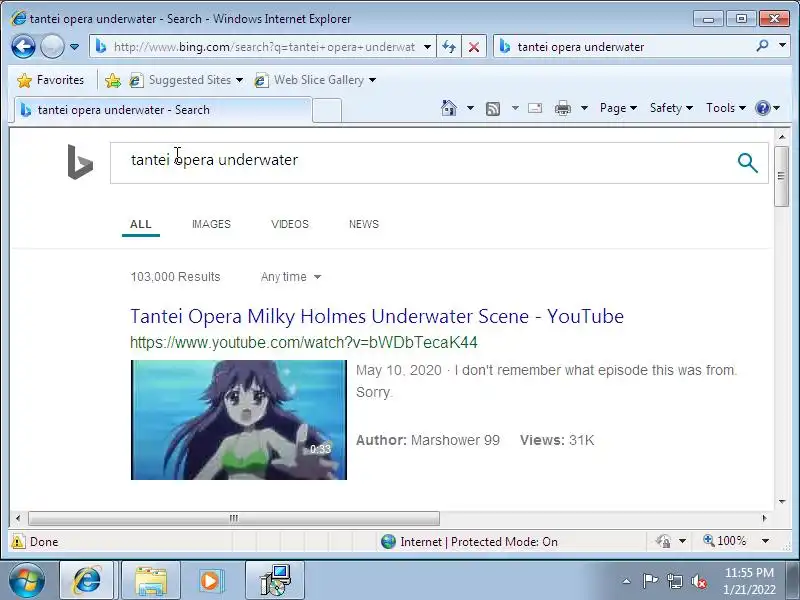Click the Internet Protected Mode zone indicator
The height and width of the screenshot is (600, 800).
coord(469,541)
